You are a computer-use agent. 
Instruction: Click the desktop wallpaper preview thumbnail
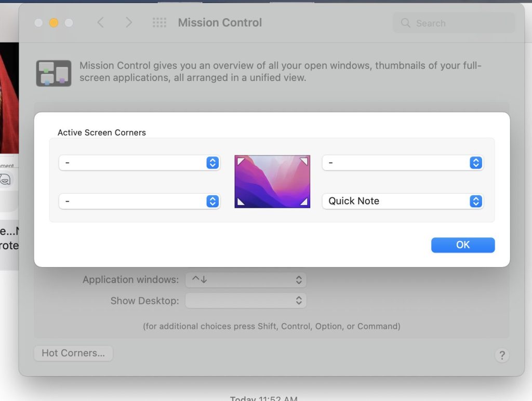pos(272,181)
